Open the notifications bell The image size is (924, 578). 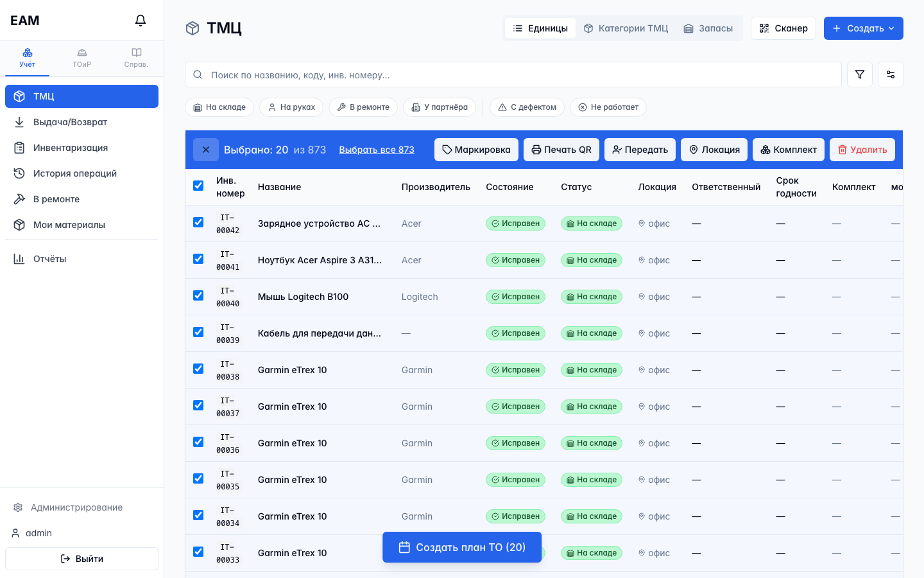pyautogui.click(x=141, y=21)
